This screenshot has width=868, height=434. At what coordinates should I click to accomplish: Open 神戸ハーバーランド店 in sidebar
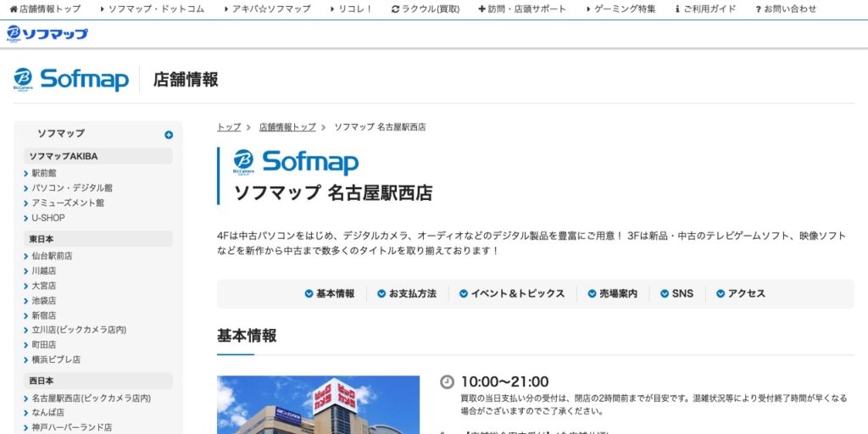click(72, 427)
